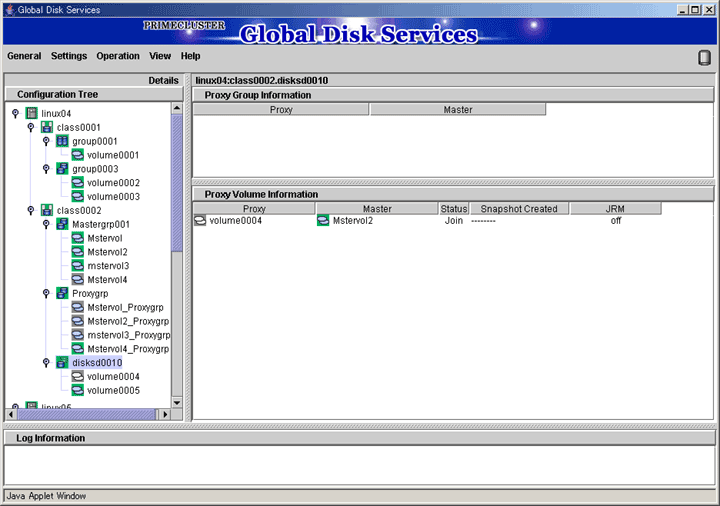The height and width of the screenshot is (506, 720).
Task: Click the cylinder icon at menu bar right
Action: click(704, 57)
